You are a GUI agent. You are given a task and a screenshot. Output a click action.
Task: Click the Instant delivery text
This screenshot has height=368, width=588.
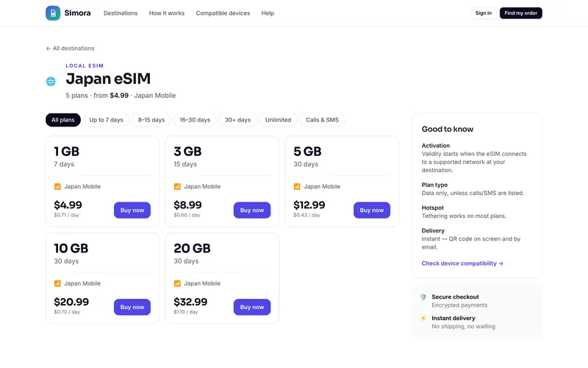tap(453, 319)
